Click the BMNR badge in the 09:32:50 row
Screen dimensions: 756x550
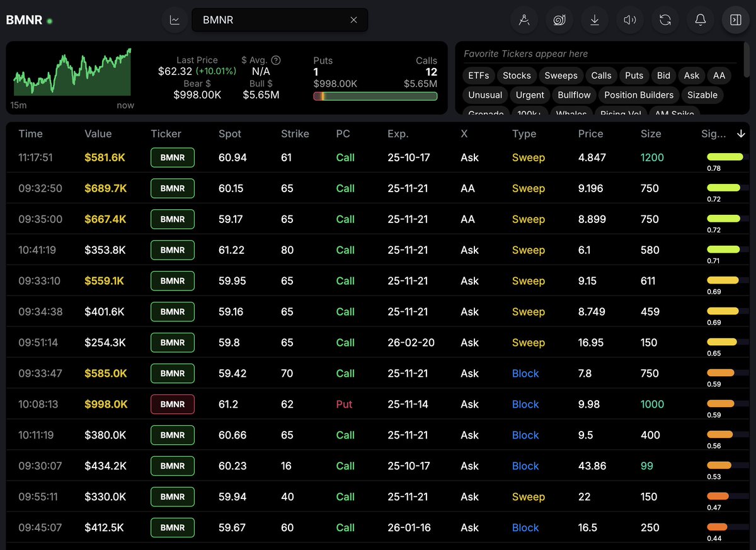pos(173,188)
